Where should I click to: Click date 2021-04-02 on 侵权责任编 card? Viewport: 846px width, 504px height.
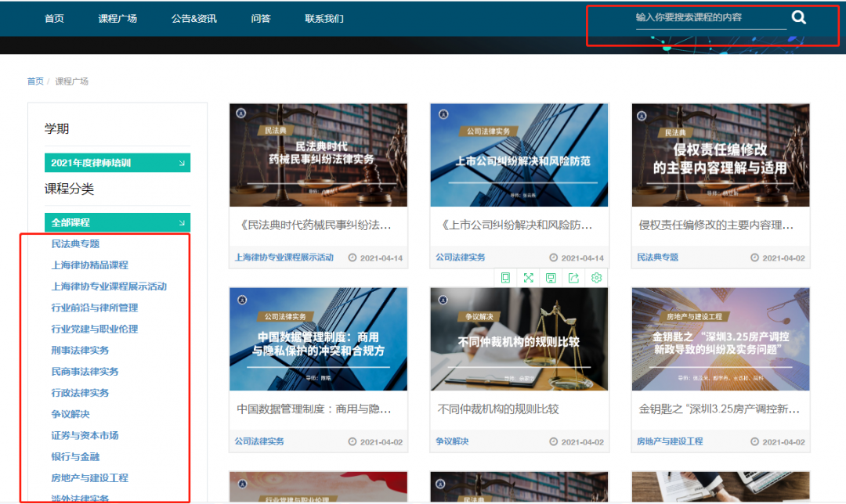784,258
